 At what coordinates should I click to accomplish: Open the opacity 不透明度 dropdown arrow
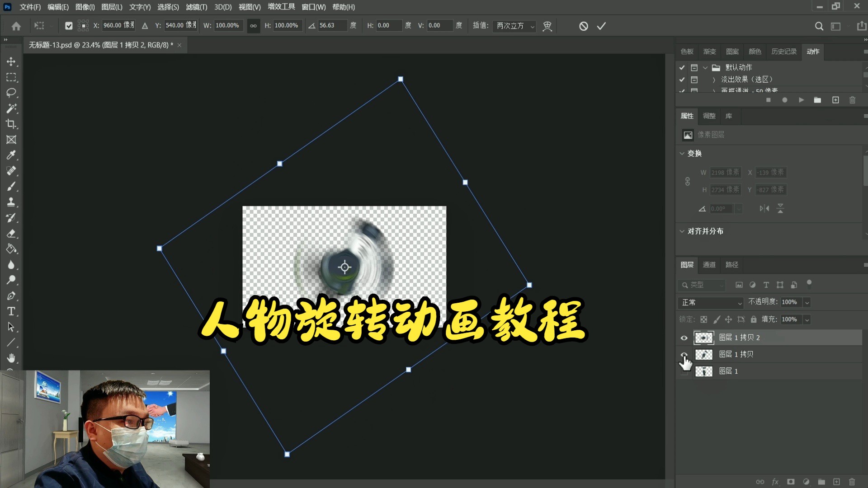(x=807, y=302)
